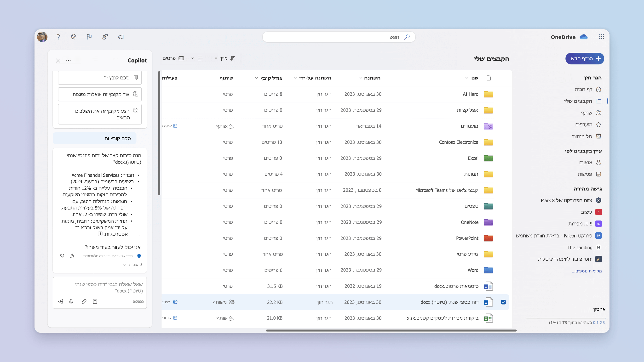Click the file type column icon
This screenshot has width=644, height=362.
pyautogui.click(x=489, y=78)
